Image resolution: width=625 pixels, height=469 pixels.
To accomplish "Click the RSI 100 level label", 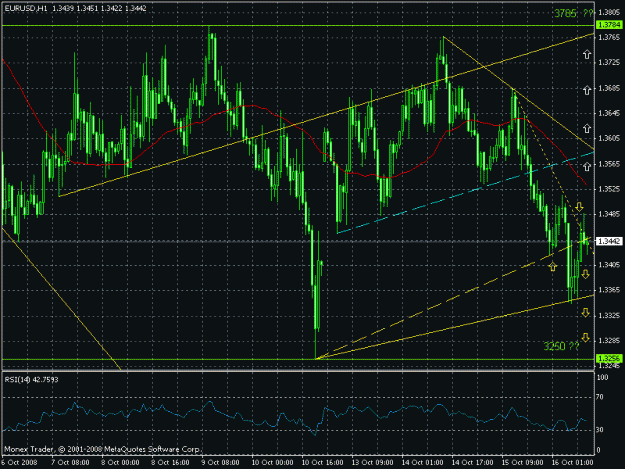I will pyautogui.click(x=602, y=377).
